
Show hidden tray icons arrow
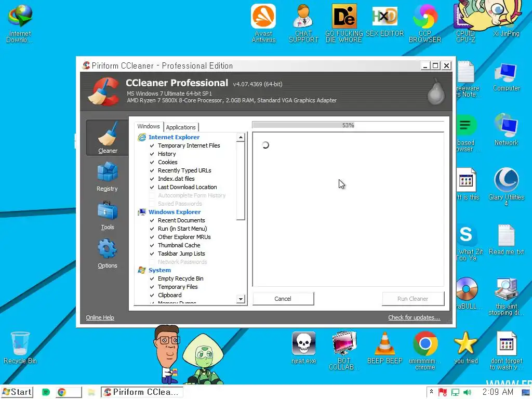tap(431, 392)
